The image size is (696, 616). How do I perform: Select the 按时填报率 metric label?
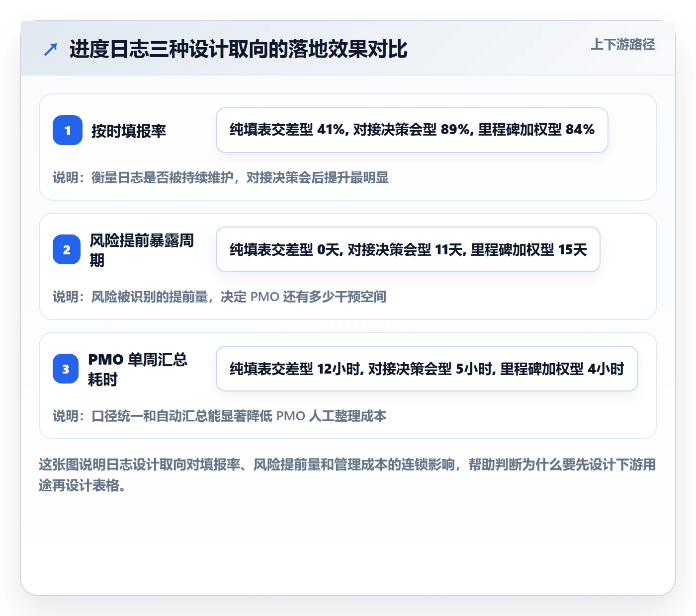click(x=129, y=131)
